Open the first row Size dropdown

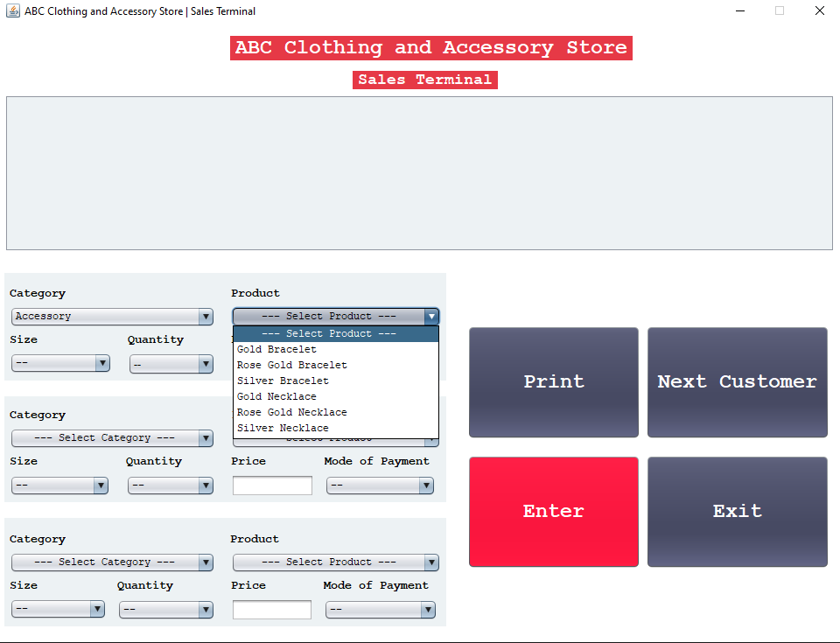60,363
